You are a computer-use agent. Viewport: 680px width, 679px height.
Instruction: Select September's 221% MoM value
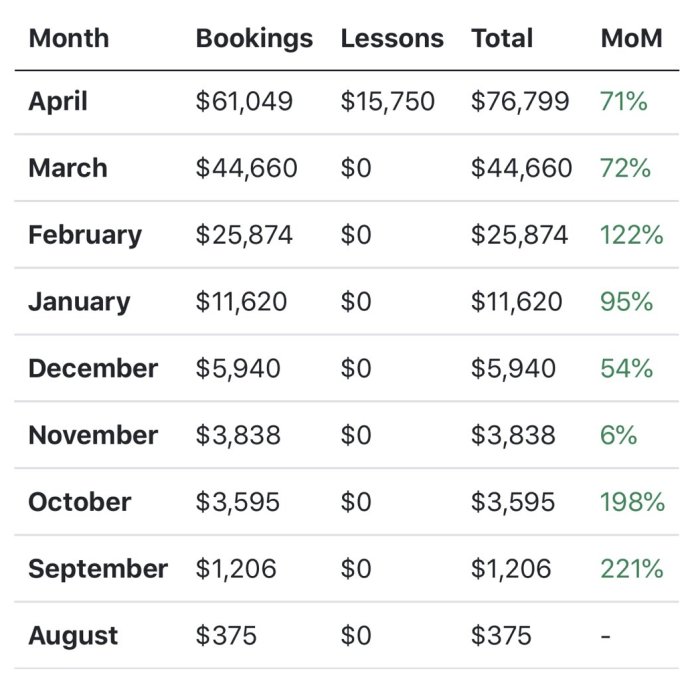coord(631,569)
